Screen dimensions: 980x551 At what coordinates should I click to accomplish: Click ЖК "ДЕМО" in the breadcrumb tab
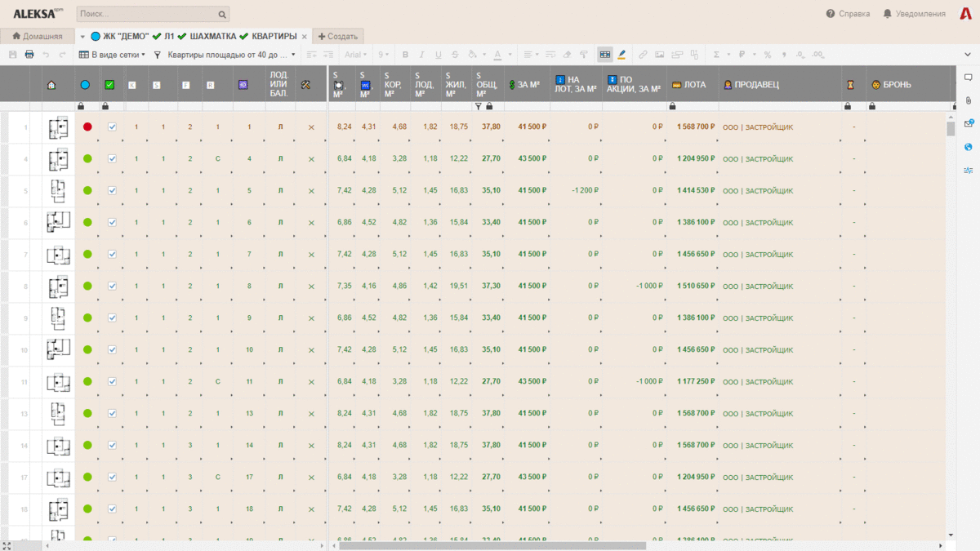[x=126, y=37]
